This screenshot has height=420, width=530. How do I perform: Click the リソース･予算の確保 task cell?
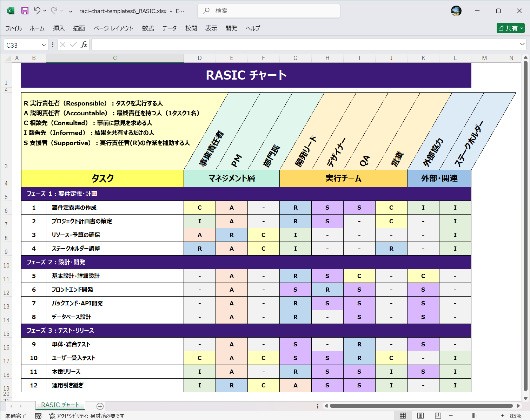point(115,235)
